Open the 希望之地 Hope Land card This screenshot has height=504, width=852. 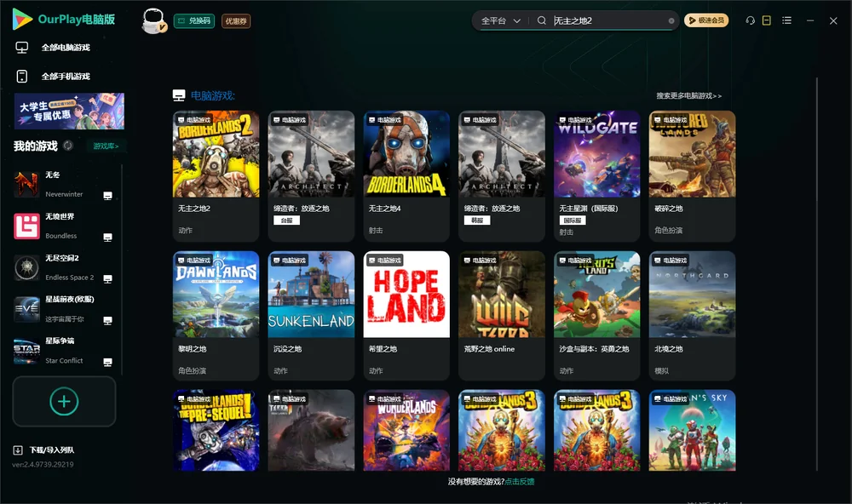coord(406,316)
